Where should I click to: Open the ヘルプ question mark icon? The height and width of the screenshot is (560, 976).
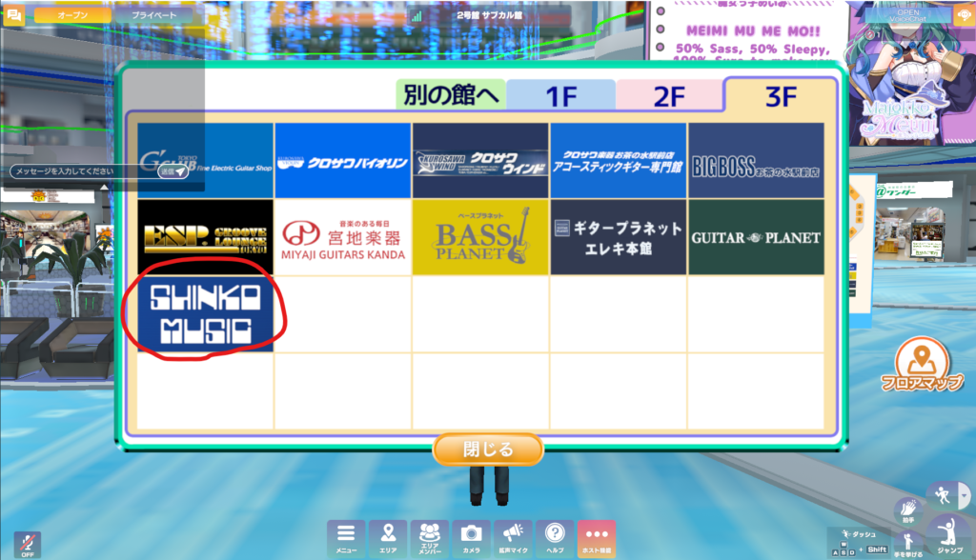[x=555, y=538]
